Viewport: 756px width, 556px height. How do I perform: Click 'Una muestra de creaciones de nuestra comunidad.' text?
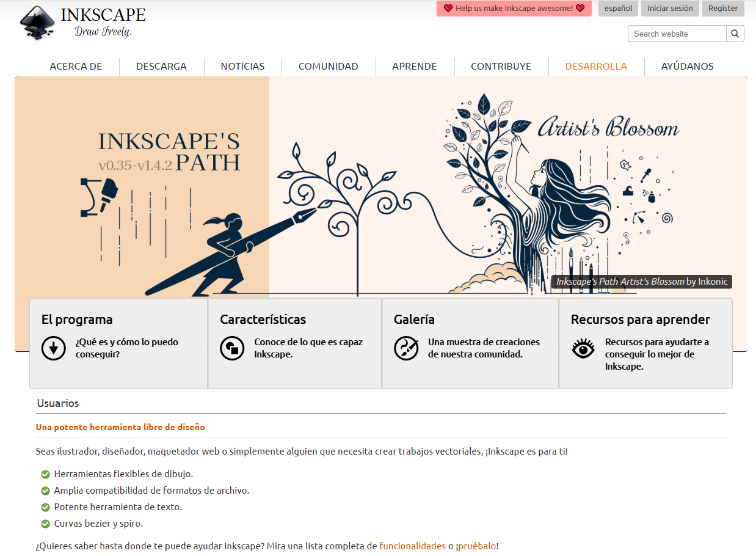(x=484, y=348)
